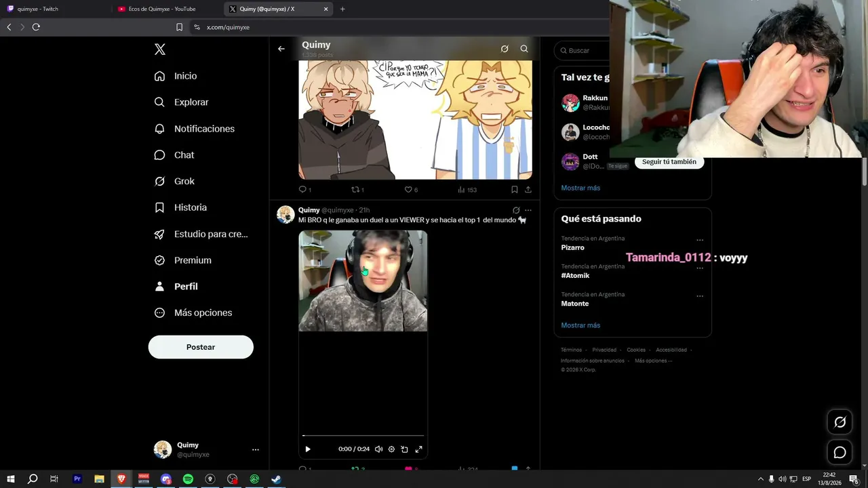Open Quimy's avatar on the VIEWER post
868x488 pixels.
pos(285,214)
